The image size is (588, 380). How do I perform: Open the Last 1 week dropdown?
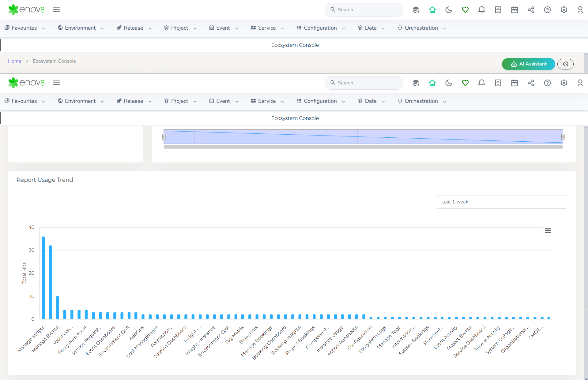point(501,202)
